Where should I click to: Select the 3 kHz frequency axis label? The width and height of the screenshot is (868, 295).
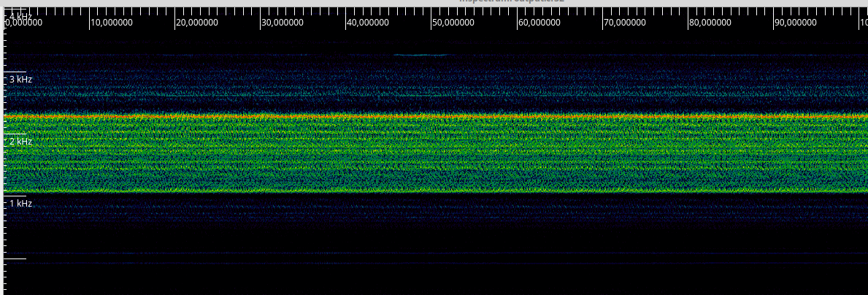point(21,80)
